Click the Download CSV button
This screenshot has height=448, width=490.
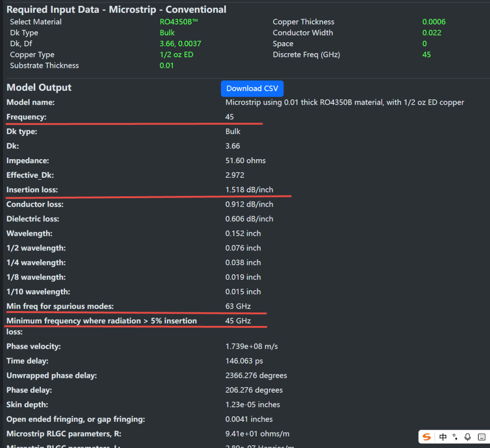coord(252,88)
